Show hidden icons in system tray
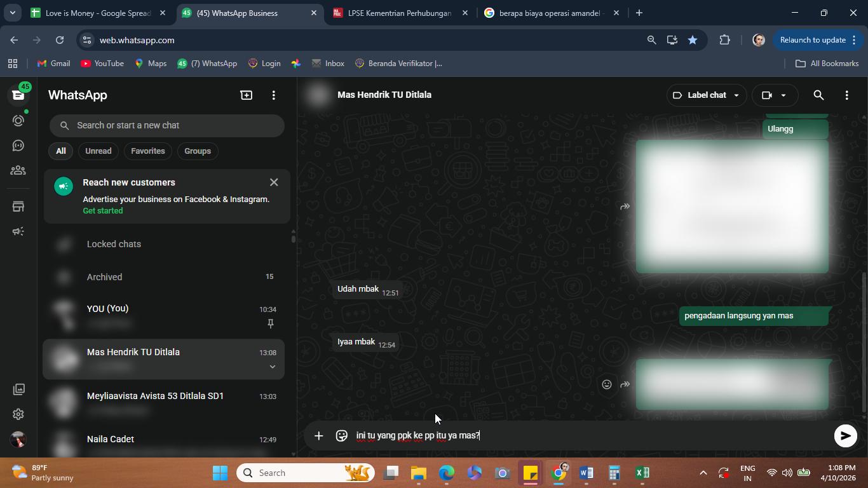This screenshot has height=488, width=868. pos(703,473)
